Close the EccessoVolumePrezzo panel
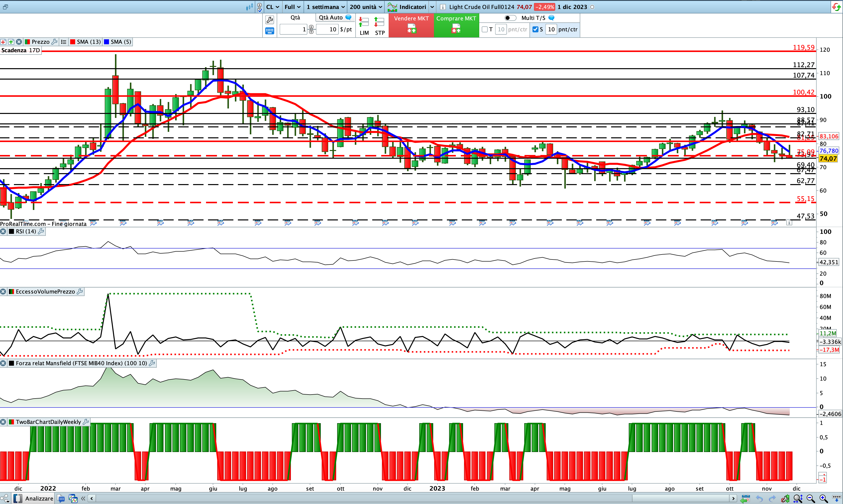Image resolution: width=843 pixels, height=504 pixels. click(x=3, y=291)
